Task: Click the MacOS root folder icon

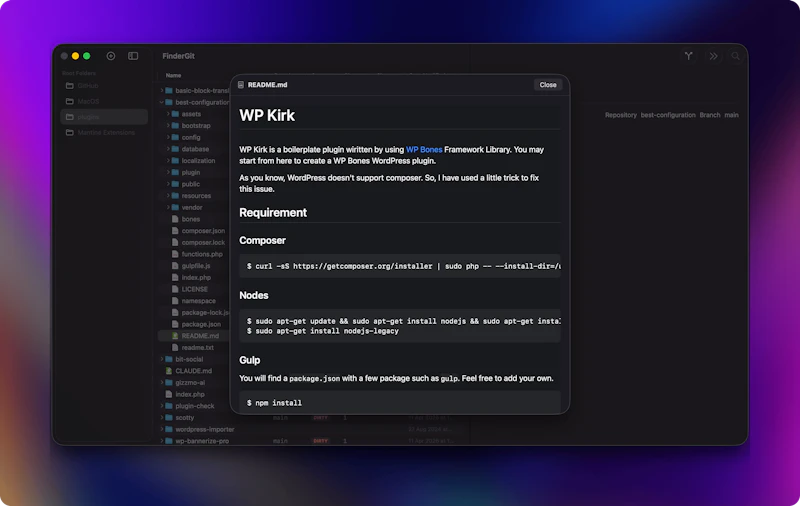Action: 70,102
